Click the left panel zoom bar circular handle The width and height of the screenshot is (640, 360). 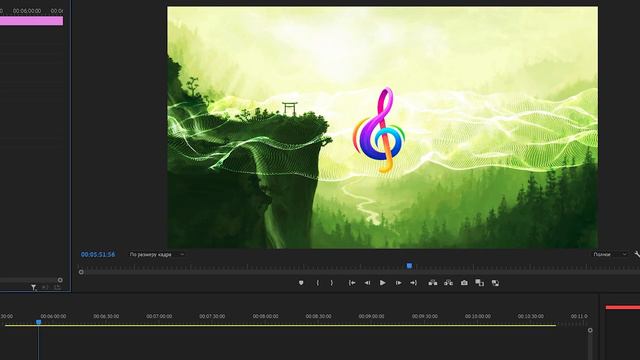point(60,280)
